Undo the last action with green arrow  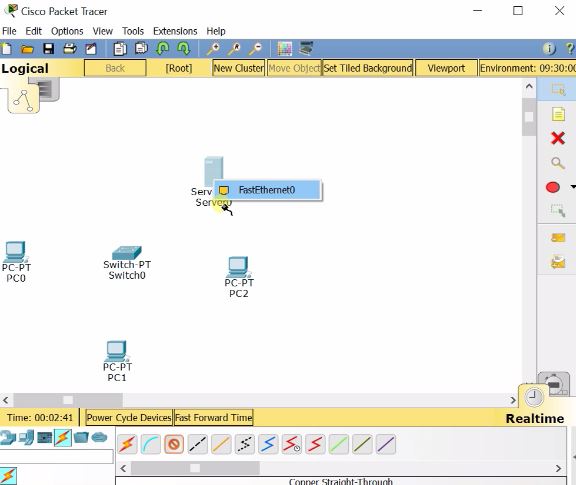click(162, 48)
